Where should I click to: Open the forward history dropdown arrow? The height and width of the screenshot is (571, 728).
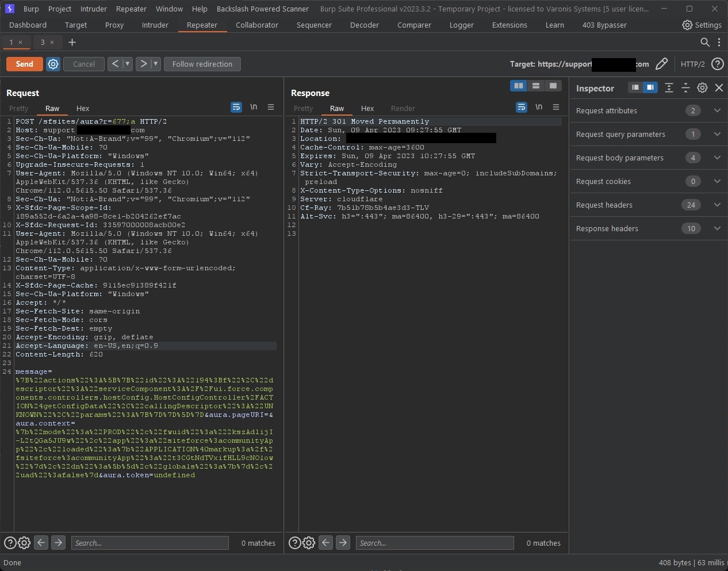click(155, 64)
